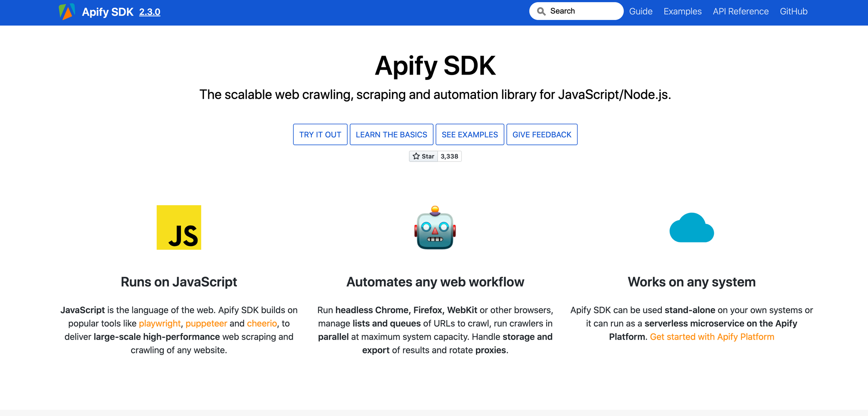The width and height of the screenshot is (868, 416).
Task: Open the Guide menu item
Action: click(x=641, y=11)
